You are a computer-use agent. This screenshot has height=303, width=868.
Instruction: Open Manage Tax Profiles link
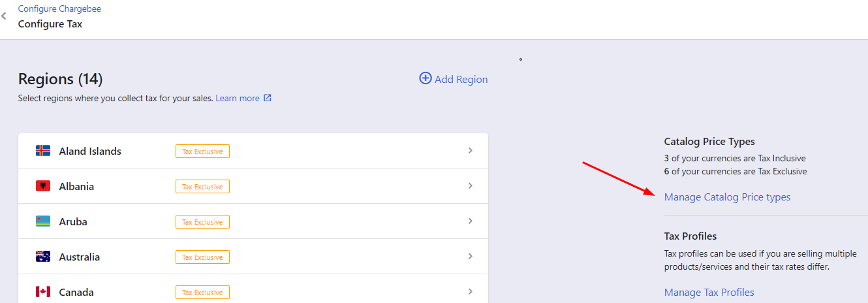[709, 293]
